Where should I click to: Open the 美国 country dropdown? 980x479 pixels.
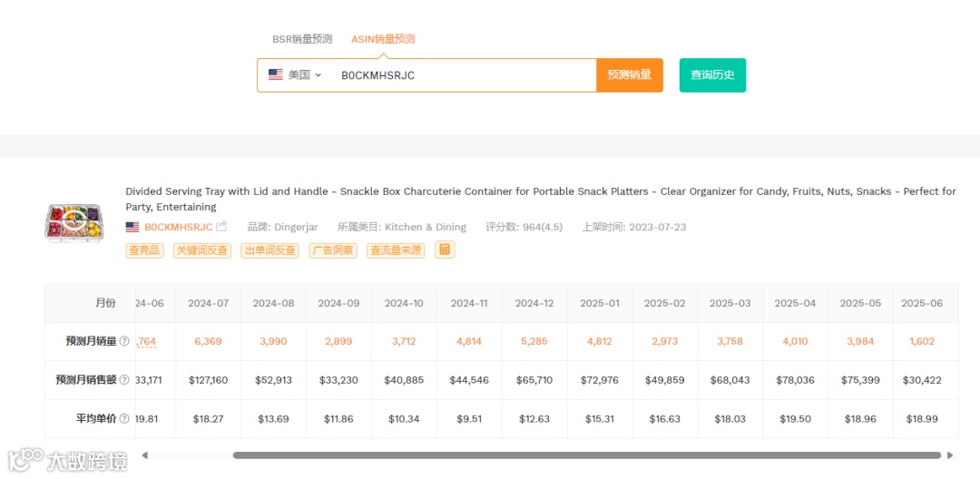tap(295, 75)
